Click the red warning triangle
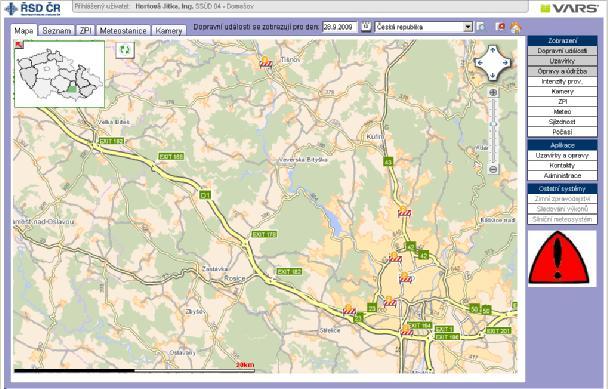The image size is (608, 389). click(558, 257)
